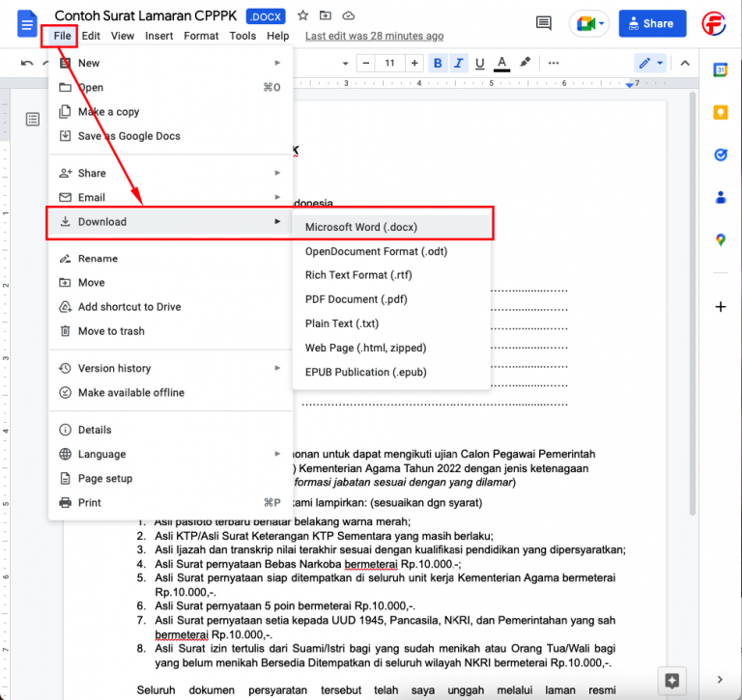Select Move to trash
Viewport: 742px width, 700px height.
click(x=170, y=331)
